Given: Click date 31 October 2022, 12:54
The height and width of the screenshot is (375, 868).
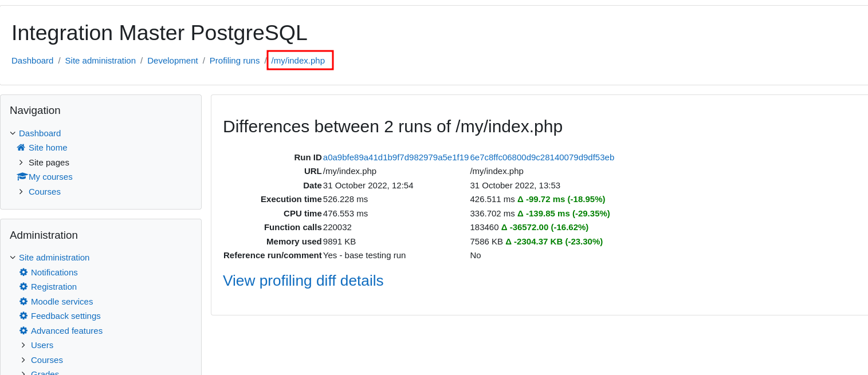Looking at the screenshot, I should 368,185.
